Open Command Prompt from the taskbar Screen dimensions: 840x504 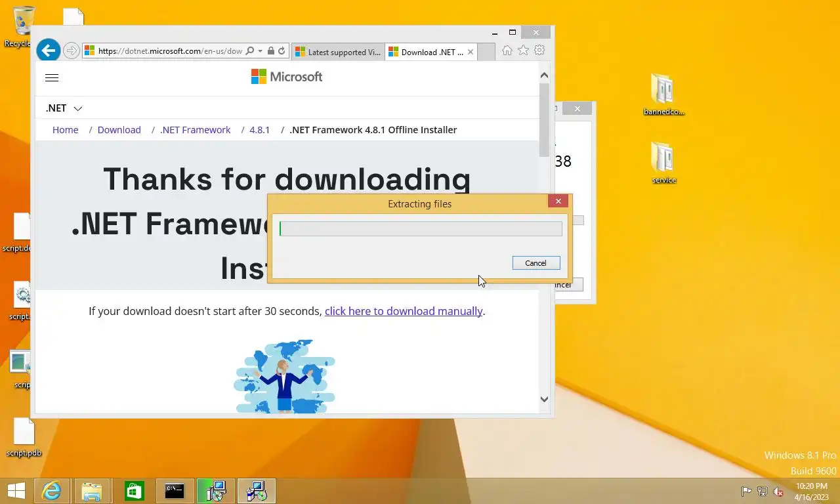click(x=175, y=491)
